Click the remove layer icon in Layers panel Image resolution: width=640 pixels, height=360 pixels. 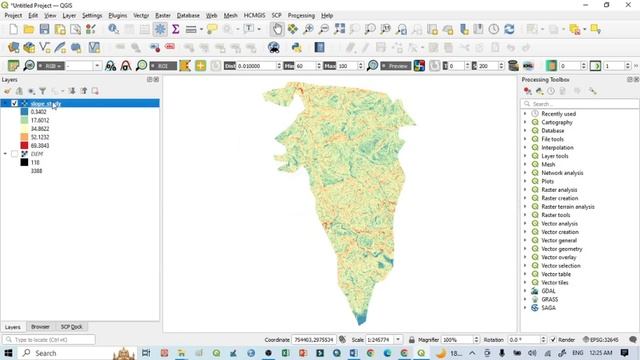tap(95, 91)
